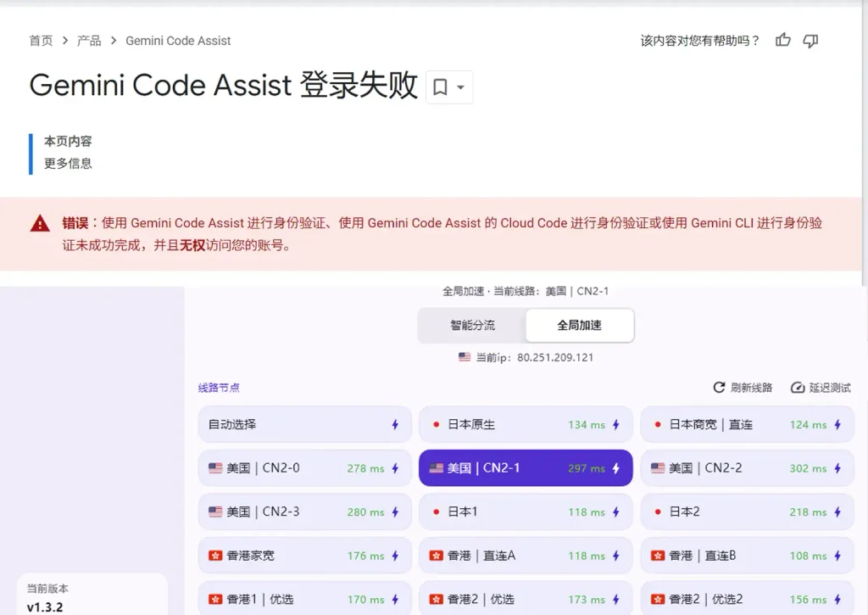Click the lightning icon on 日本原生
This screenshot has height=615, width=868.
(616, 424)
